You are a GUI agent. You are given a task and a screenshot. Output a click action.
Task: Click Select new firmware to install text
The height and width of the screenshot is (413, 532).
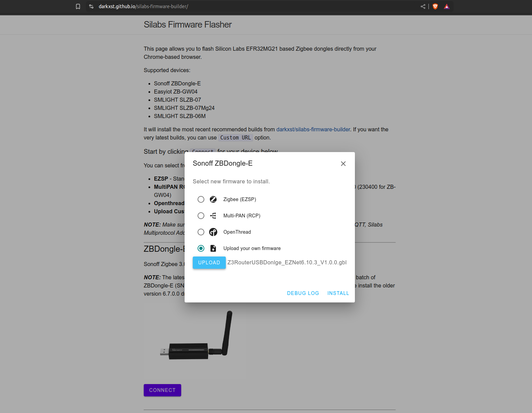pos(231,182)
